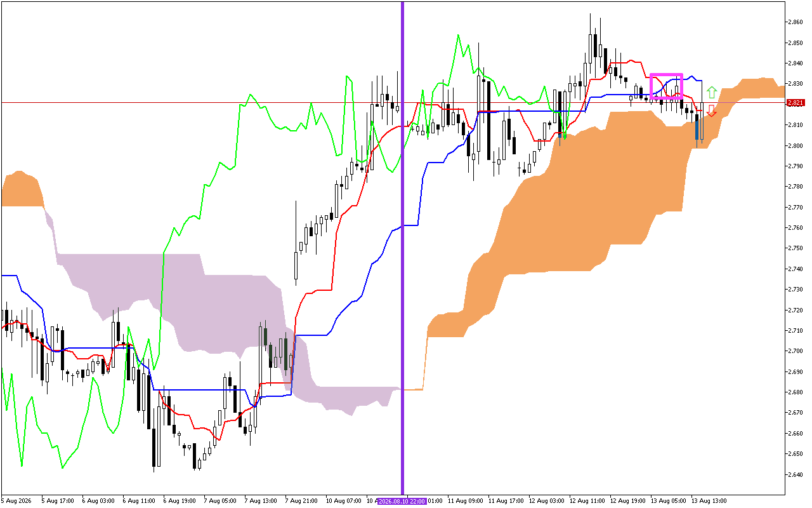
Task: Click the 12 Aug 11:00 time label
Action: tap(587, 501)
